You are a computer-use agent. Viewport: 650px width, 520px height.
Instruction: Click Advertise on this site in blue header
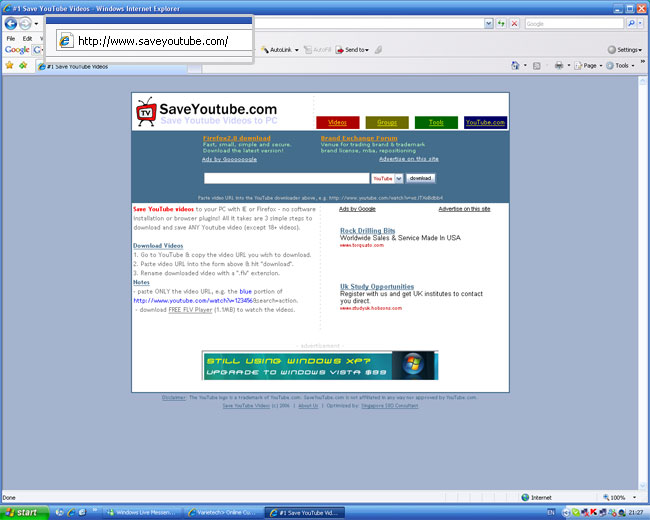pyautogui.click(x=409, y=159)
